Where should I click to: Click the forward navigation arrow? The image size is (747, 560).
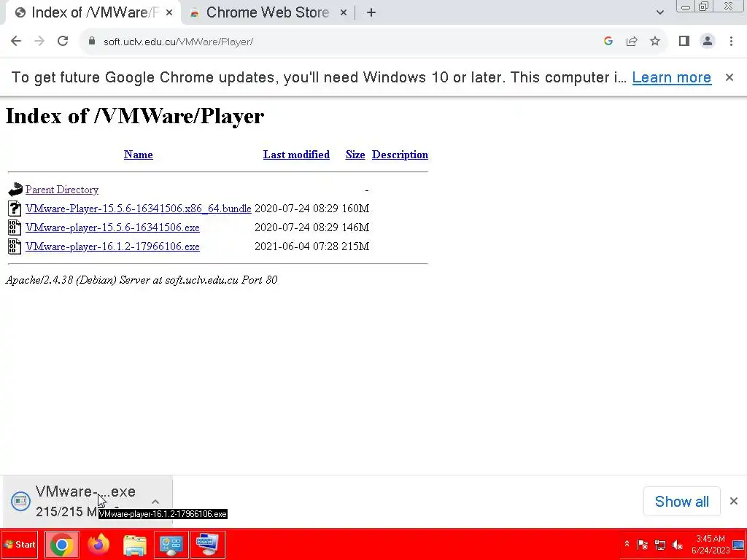pyautogui.click(x=39, y=41)
